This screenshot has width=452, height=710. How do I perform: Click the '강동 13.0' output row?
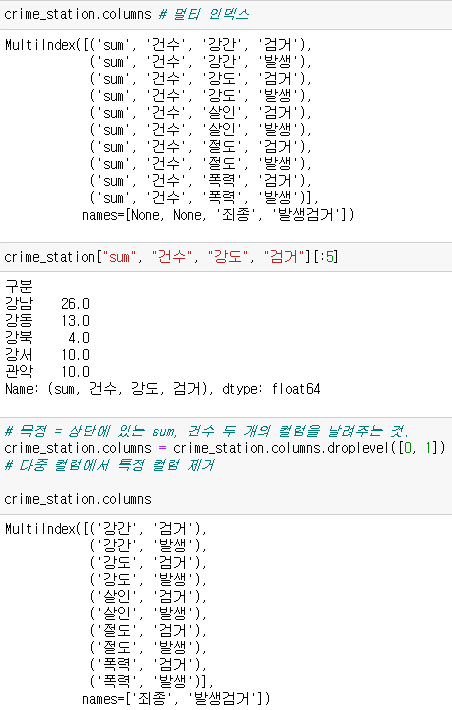pos(47,321)
